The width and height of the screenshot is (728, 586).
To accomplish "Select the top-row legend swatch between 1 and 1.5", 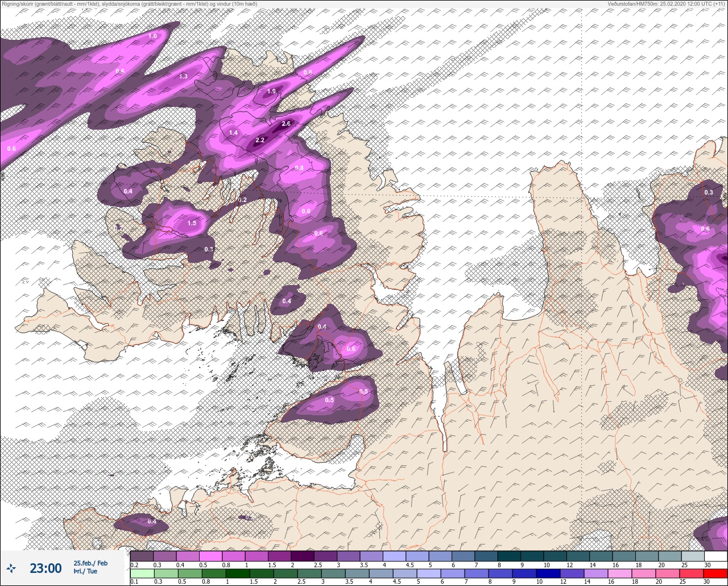I will tap(257, 556).
